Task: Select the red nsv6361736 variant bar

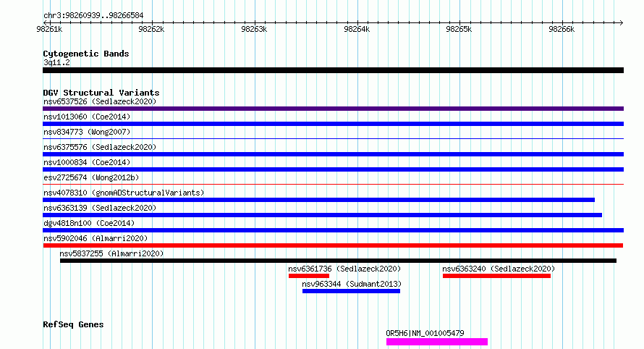Action: [x=309, y=276]
